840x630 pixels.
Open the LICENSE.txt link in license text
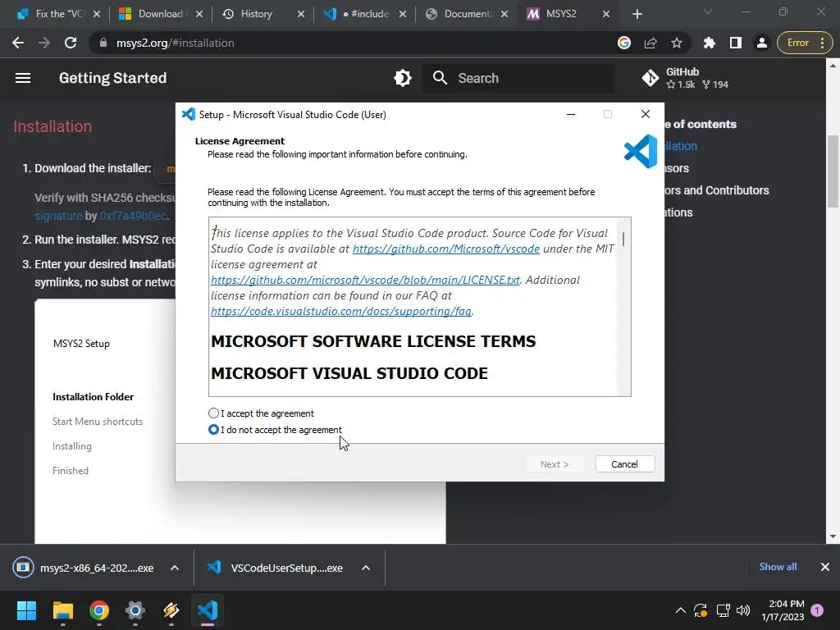coord(365,280)
